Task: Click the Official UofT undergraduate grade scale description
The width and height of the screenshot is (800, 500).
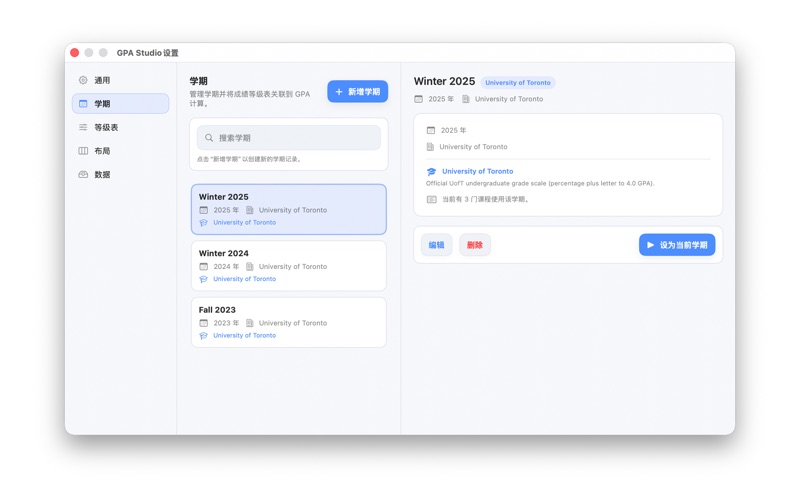Action: (x=540, y=183)
